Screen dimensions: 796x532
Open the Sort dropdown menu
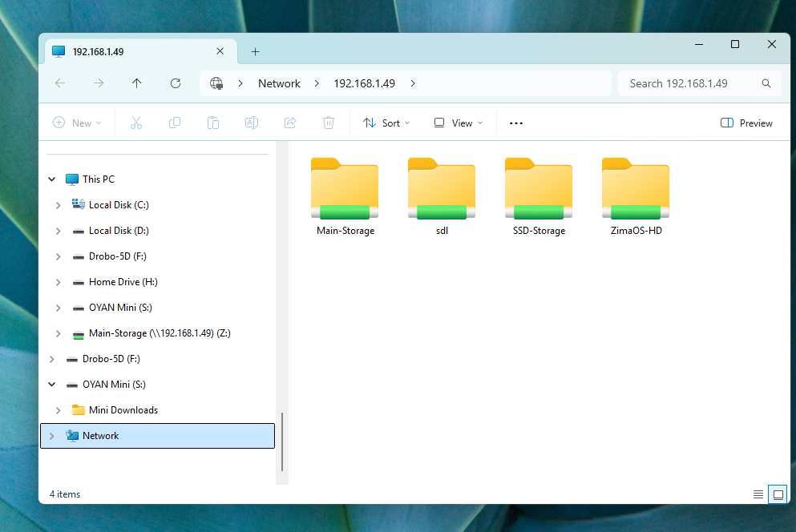click(386, 123)
